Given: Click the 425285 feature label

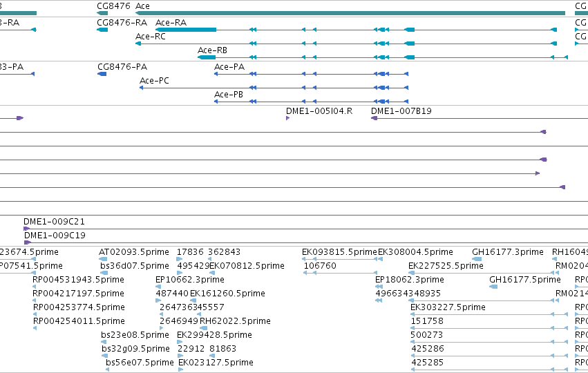Looking at the screenshot, I should [428, 363].
